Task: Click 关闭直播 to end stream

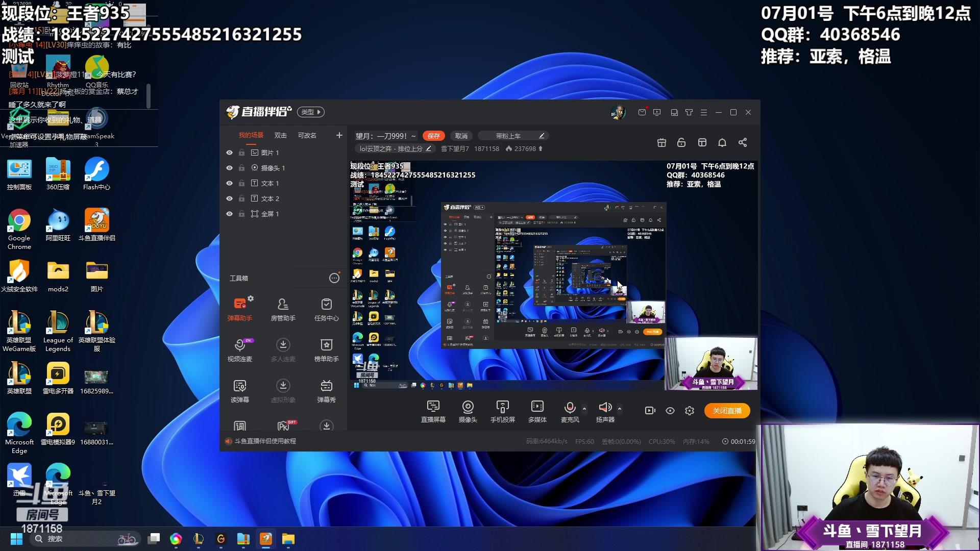Action: click(x=727, y=411)
